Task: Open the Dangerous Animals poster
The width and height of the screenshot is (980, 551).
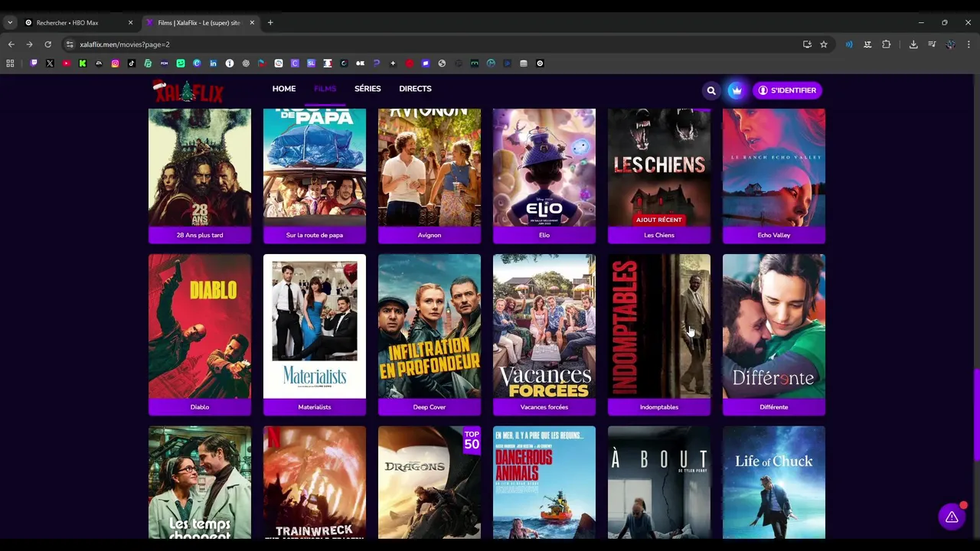Action: coord(544,483)
